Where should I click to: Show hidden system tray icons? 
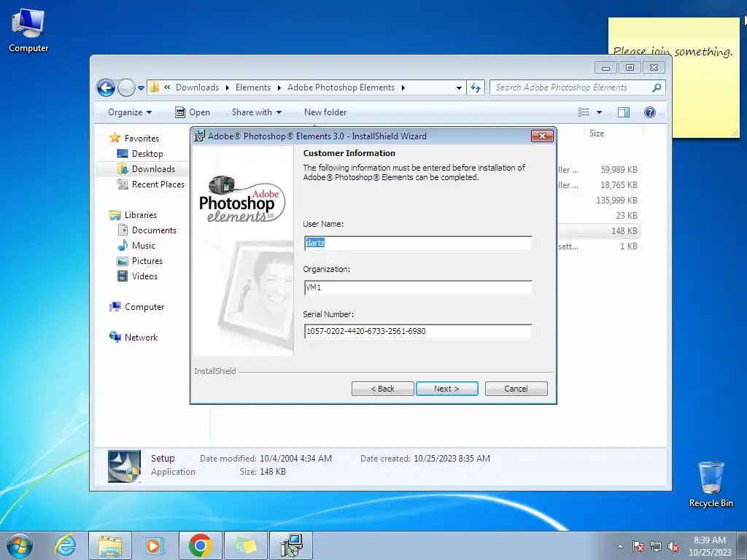[x=620, y=546]
